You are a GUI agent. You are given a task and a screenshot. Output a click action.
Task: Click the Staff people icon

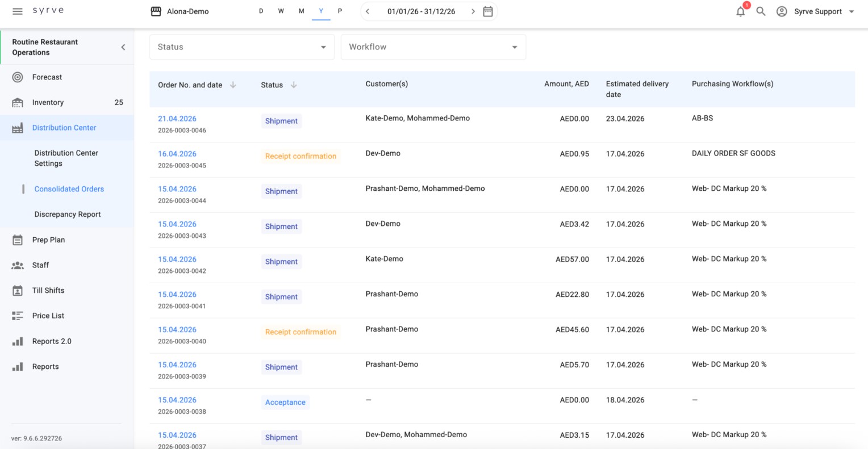click(x=18, y=265)
